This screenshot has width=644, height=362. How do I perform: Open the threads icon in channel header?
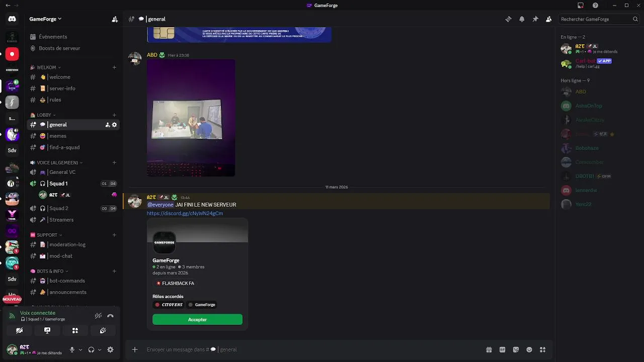click(508, 19)
